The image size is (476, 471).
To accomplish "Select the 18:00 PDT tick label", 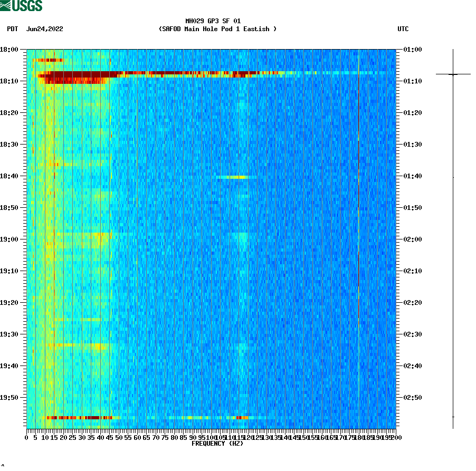I will coord(9,49).
